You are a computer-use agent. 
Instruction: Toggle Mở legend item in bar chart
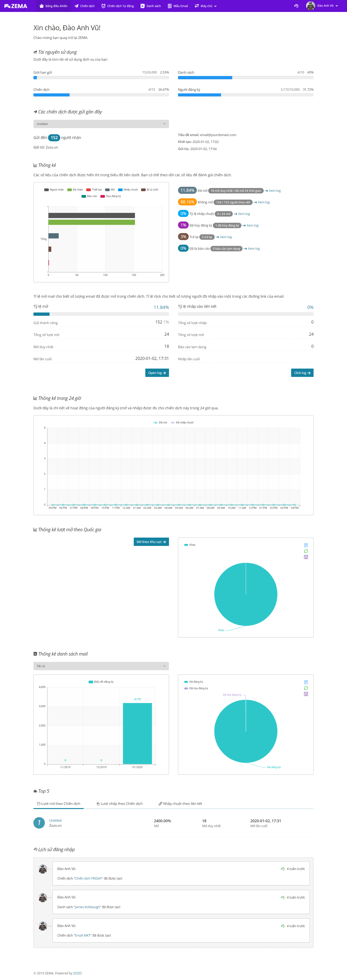tap(110, 189)
